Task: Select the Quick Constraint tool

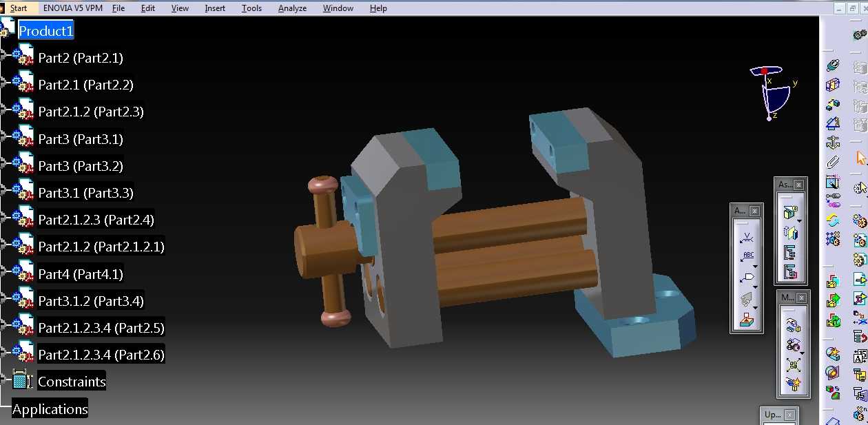Action: tap(833, 182)
